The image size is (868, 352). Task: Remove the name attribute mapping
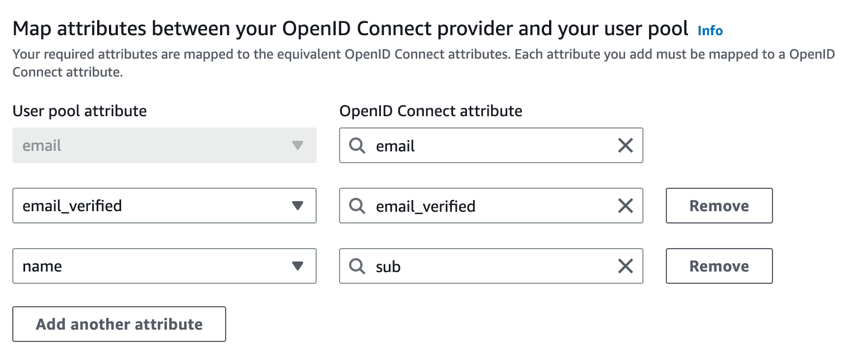(x=719, y=266)
